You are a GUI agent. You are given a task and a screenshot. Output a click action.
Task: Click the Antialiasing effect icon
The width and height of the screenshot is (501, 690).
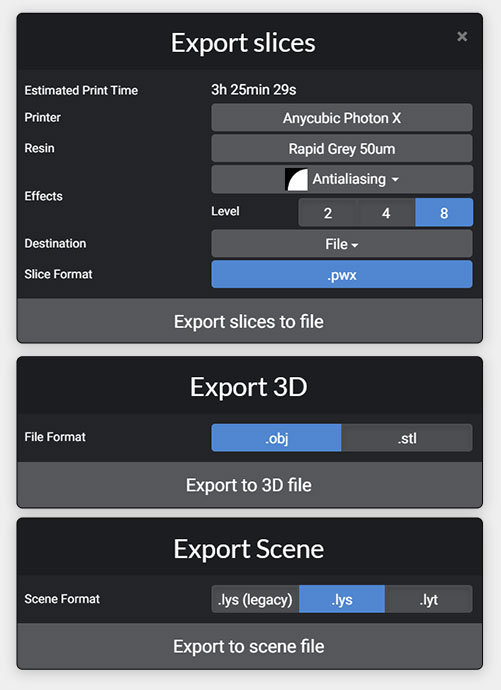pos(296,179)
